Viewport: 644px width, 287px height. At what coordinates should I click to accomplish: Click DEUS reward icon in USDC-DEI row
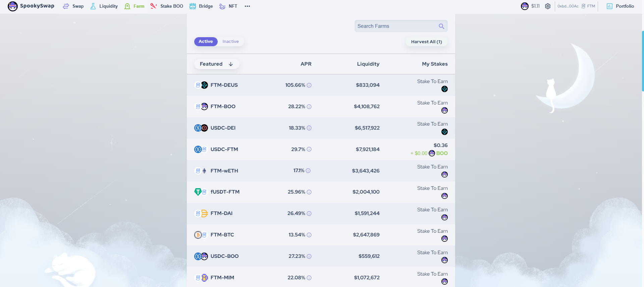pos(444,132)
